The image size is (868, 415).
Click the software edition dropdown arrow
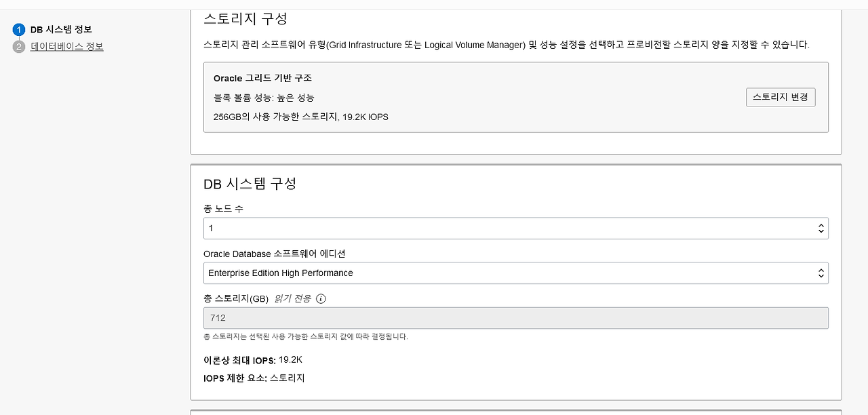[821, 273]
